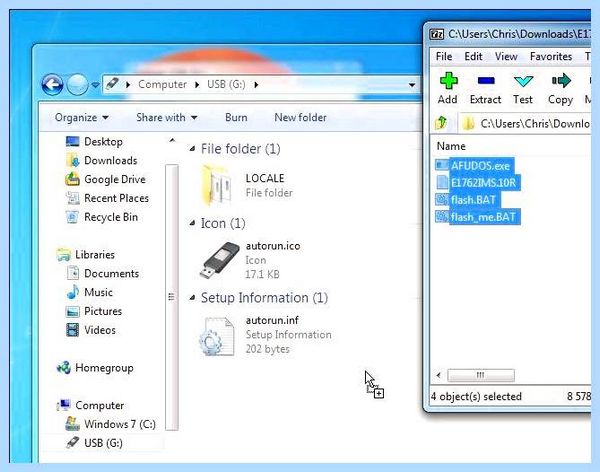Open Desktop in the navigation pane

pos(94,142)
